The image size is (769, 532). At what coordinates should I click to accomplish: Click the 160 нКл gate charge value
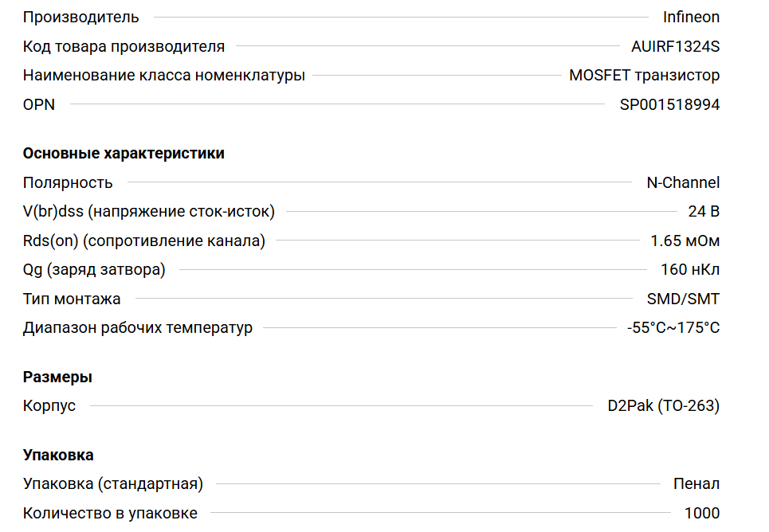click(x=690, y=270)
